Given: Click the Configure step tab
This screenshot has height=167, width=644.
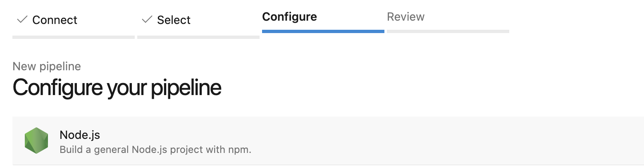Looking at the screenshot, I should (x=289, y=17).
